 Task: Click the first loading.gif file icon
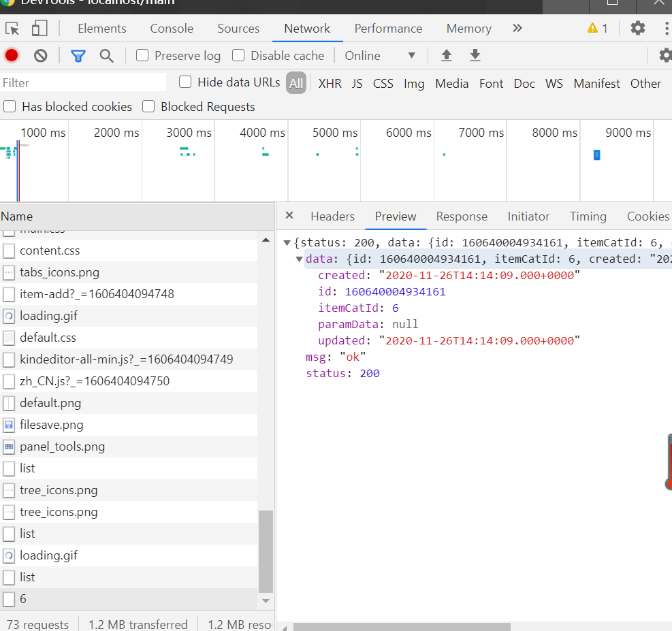pyautogui.click(x=9, y=316)
